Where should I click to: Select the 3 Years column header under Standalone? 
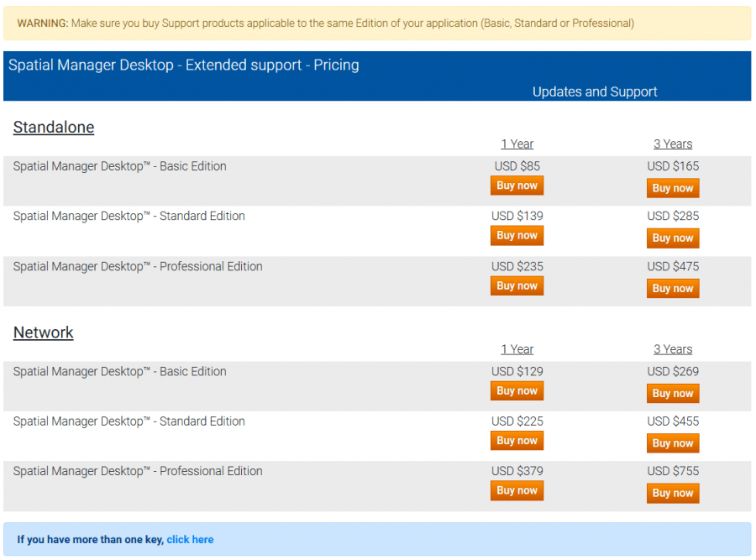(673, 144)
